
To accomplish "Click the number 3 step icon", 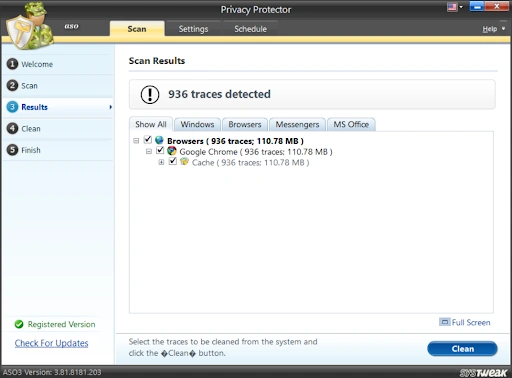I will pos(12,107).
